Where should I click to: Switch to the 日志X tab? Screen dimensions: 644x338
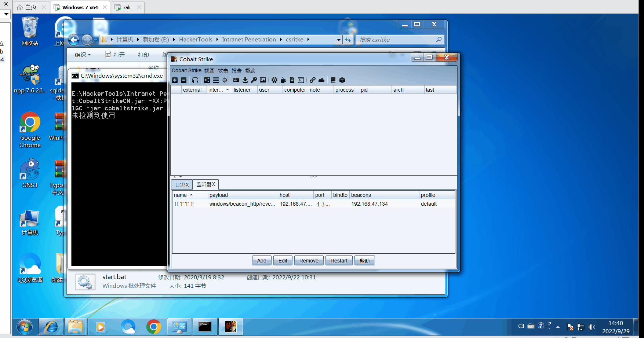click(182, 185)
